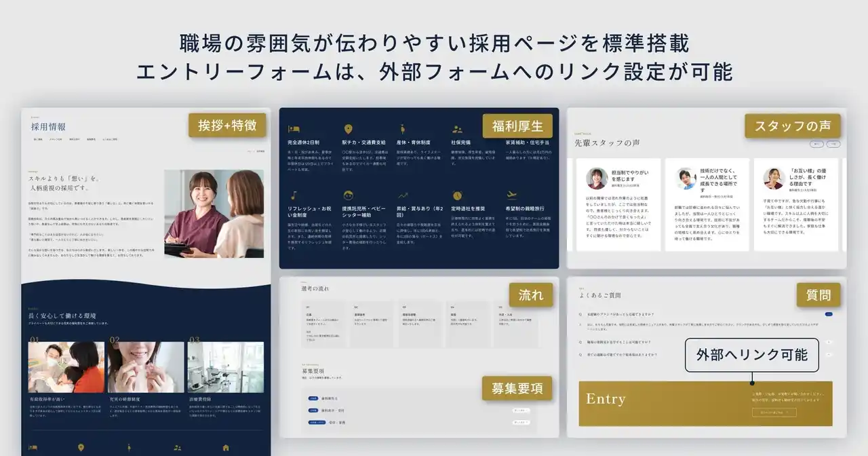Screen dimensions: 868x456
Task: Show the next staff voice card
Action: point(833,144)
